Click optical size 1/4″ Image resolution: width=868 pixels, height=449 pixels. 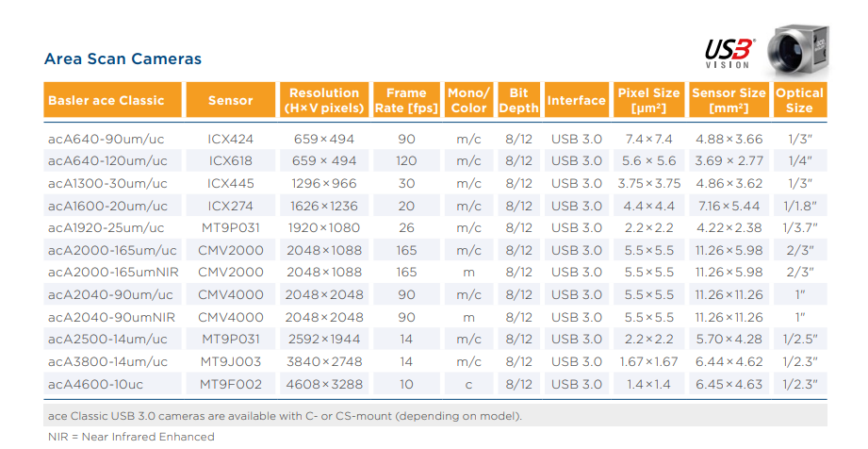(x=800, y=160)
